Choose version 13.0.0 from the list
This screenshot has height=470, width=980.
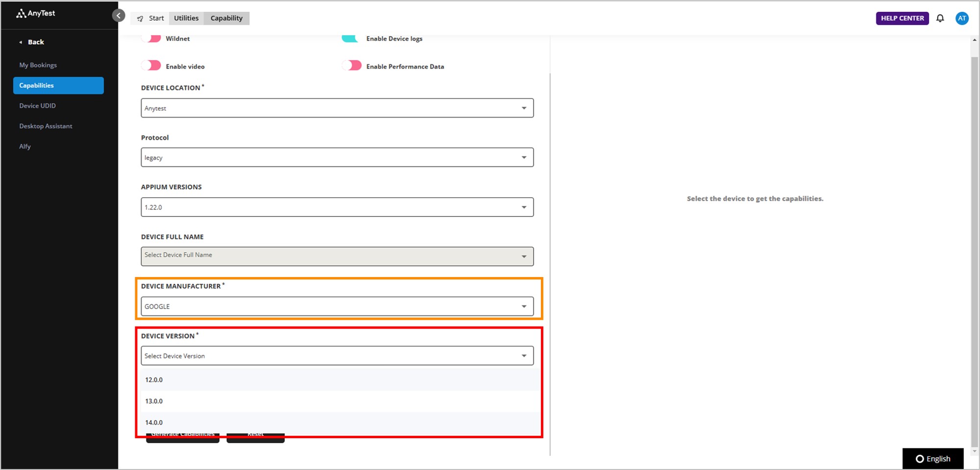tap(340, 401)
